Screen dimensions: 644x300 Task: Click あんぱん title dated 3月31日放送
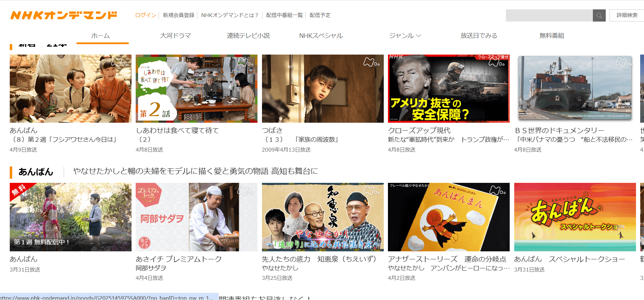click(23, 259)
